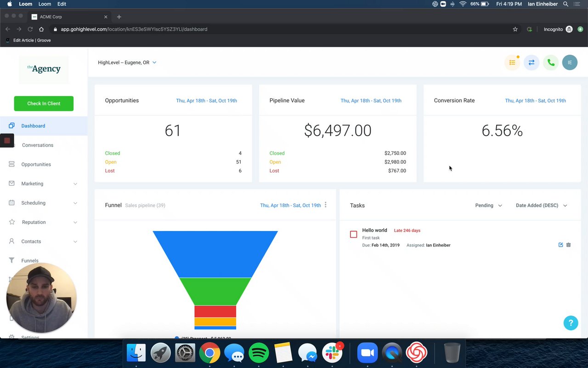Click the orange funnel segment
588x368 pixels.
tap(215, 322)
